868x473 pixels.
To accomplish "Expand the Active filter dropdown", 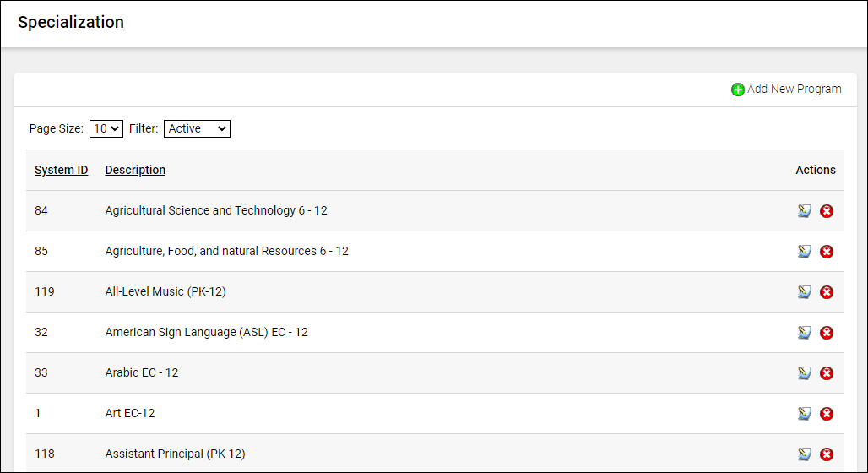I will point(197,129).
